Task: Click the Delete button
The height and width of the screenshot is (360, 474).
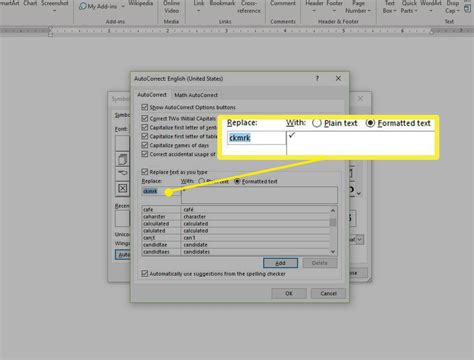Action: pos(320,263)
